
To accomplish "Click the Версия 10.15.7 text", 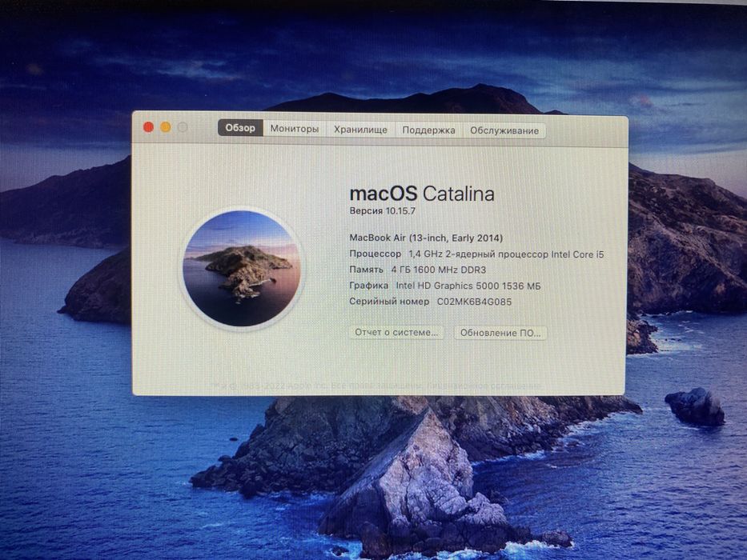I will [x=382, y=211].
